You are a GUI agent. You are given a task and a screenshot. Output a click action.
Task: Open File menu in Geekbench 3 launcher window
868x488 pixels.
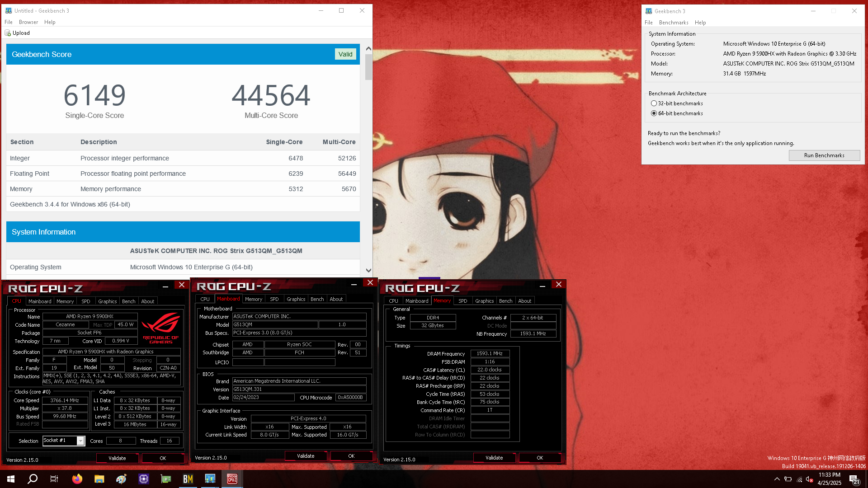pos(649,23)
